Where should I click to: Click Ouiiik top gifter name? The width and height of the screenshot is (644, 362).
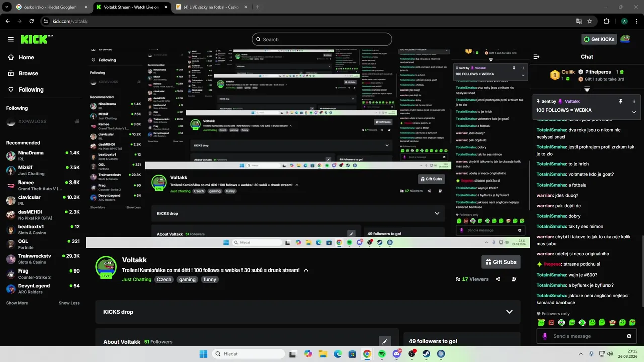568,72
